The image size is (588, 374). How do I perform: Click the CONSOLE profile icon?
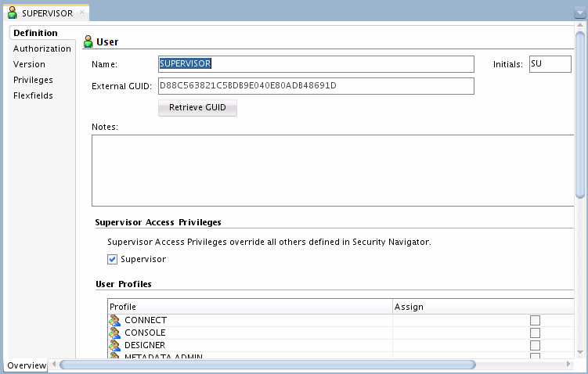115,333
